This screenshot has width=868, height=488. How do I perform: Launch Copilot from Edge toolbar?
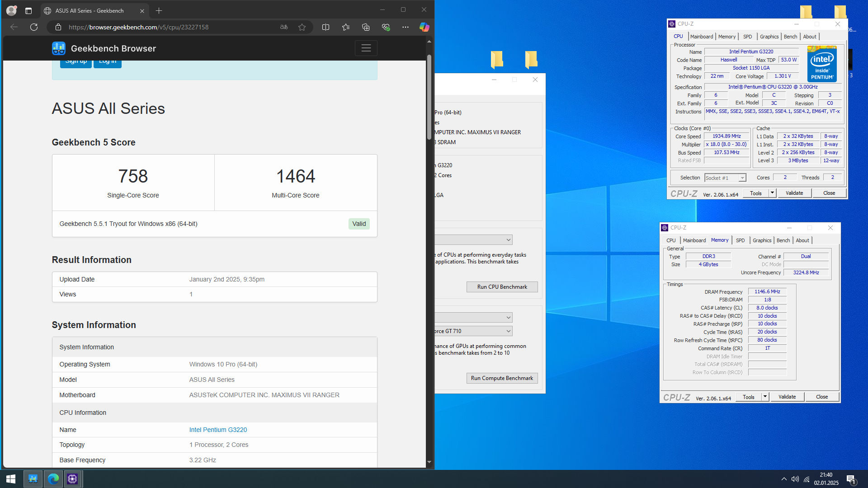point(424,27)
